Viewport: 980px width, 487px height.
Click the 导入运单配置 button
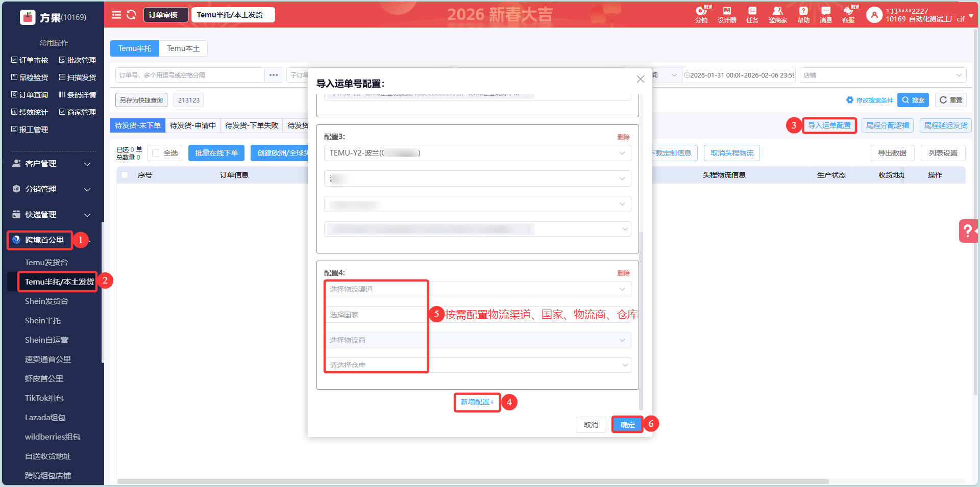(x=829, y=125)
